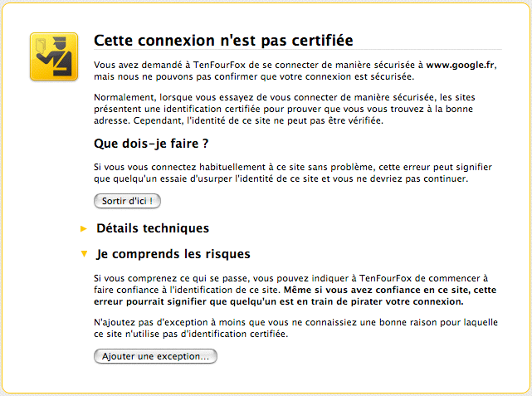
Task: Click the paragraph starting "Vous avez demandé"
Action: click(x=295, y=71)
